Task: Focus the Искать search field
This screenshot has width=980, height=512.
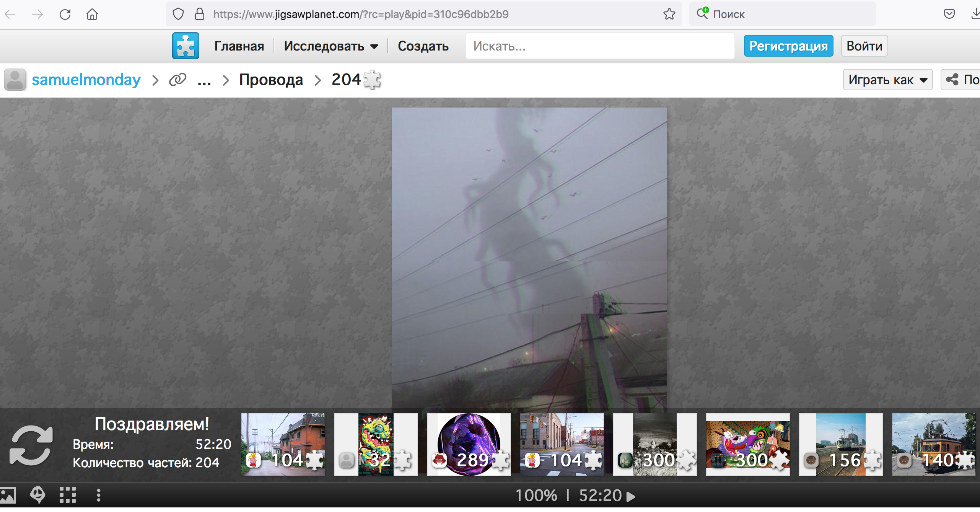Action: click(x=600, y=46)
